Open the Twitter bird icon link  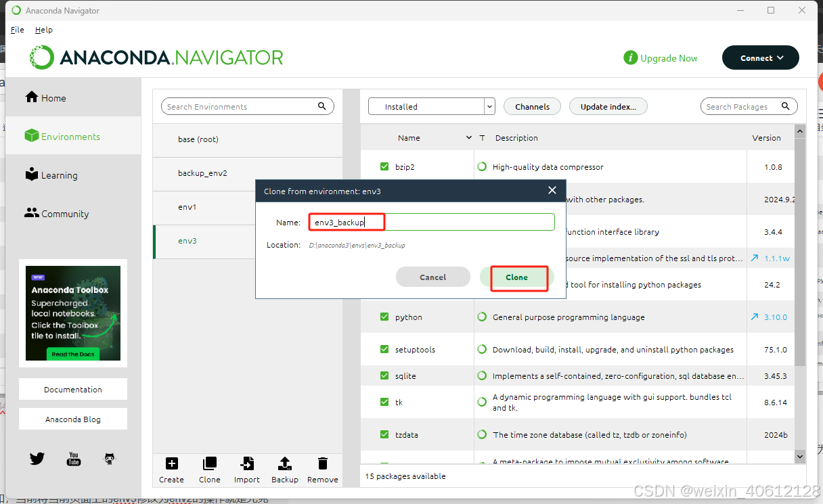[37, 459]
